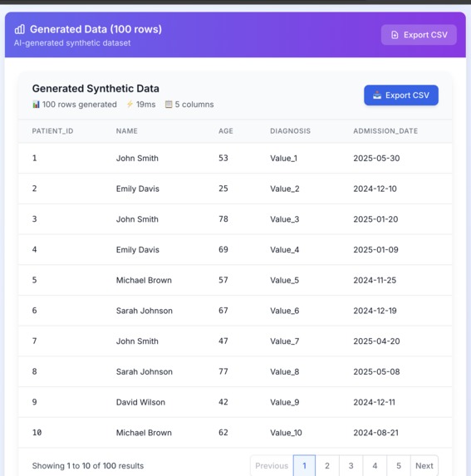This screenshot has width=471, height=476.
Task: Click the age value 57
Action: tap(223, 280)
